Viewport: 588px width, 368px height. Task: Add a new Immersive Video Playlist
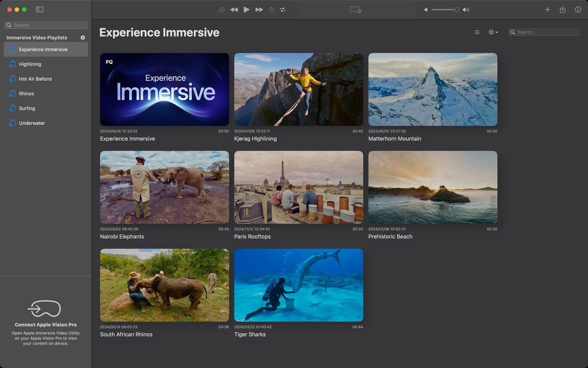[83, 37]
